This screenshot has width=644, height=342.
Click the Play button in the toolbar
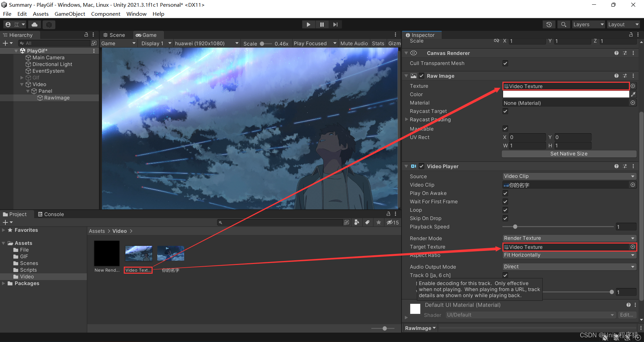click(308, 24)
